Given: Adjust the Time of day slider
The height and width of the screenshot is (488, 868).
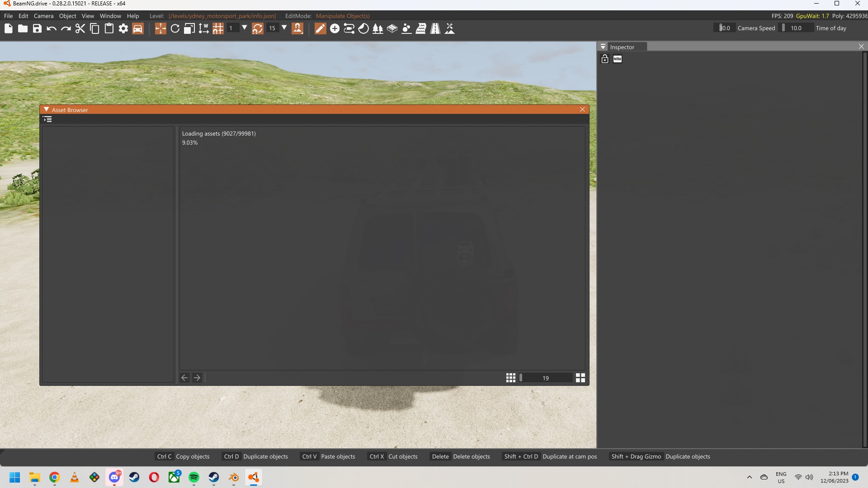Looking at the screenshot, I should pyautogui.click(x=796, y=28).
